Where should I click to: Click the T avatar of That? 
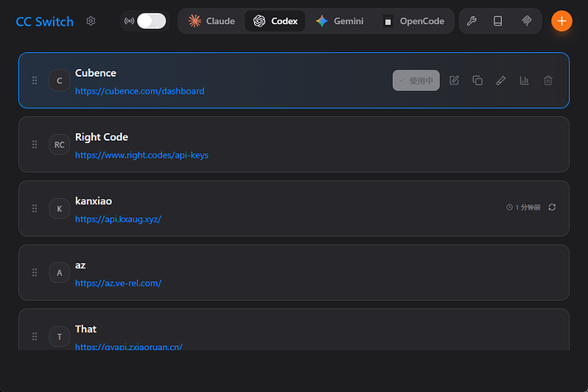click(60, 337)
